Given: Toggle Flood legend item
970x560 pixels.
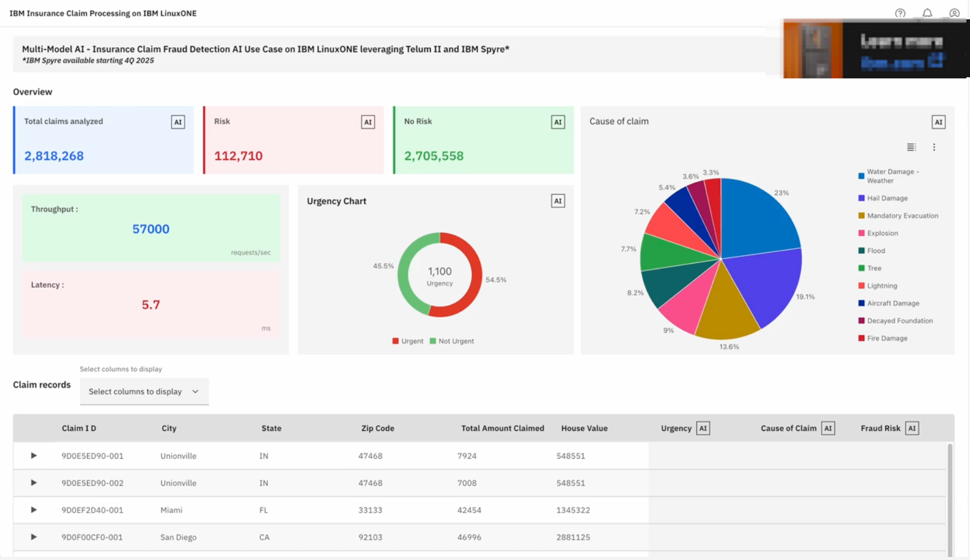Looking at the screenshot, I should click(x=872, y=250).
